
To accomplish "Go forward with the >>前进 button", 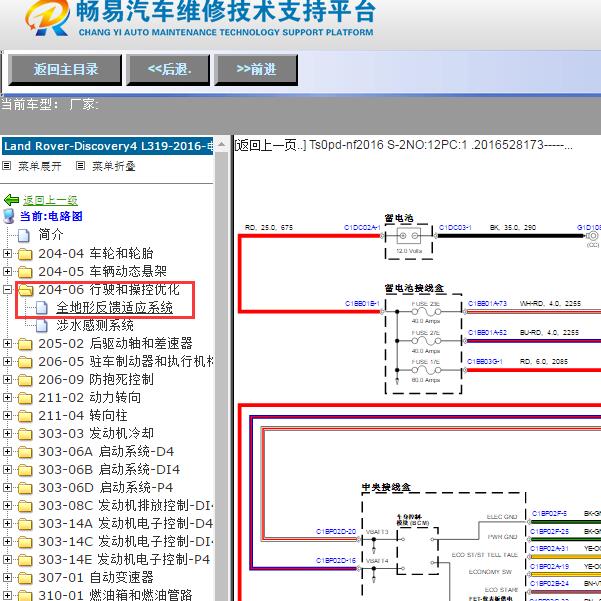I will point(256,70).
